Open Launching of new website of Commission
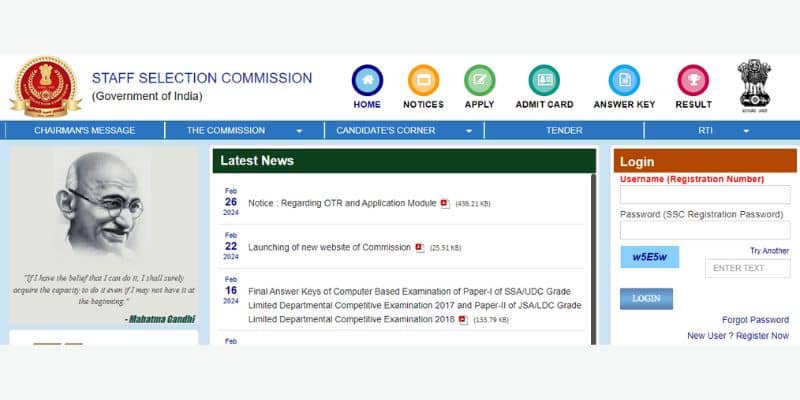The image size is (800, 400). pos(329,247)
